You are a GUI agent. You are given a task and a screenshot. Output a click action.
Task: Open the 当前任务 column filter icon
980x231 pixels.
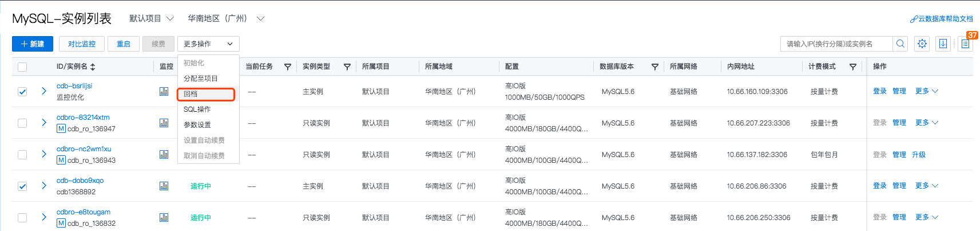coord(288,67)
